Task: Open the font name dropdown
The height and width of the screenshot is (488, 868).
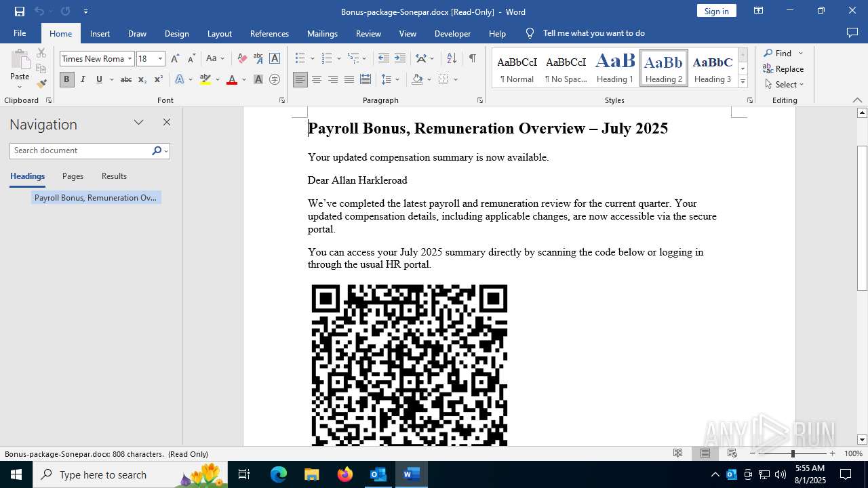Action: 130,59
